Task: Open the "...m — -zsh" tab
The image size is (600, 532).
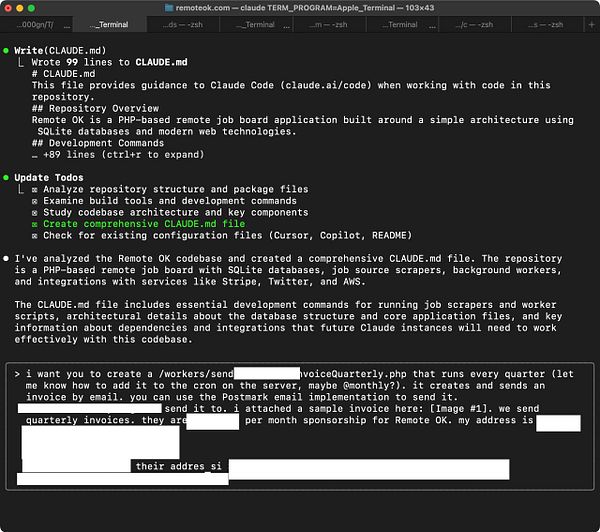Action: click(328, 25)
